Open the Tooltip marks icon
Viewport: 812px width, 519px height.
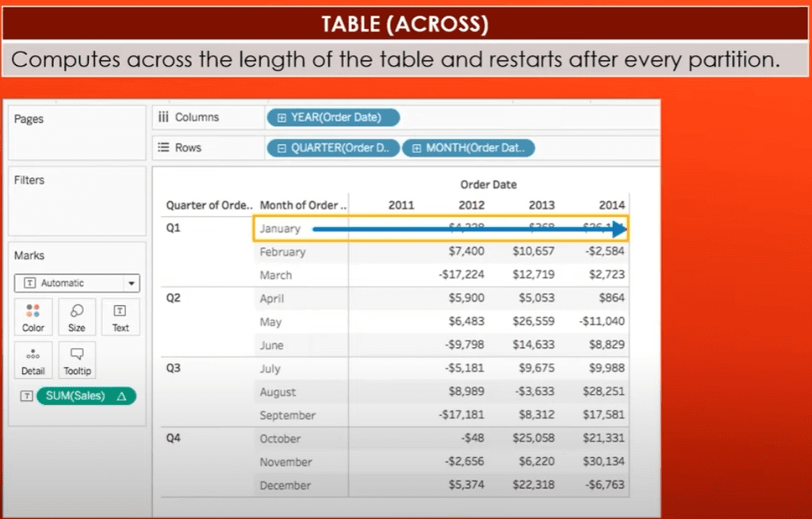point(77,360)
